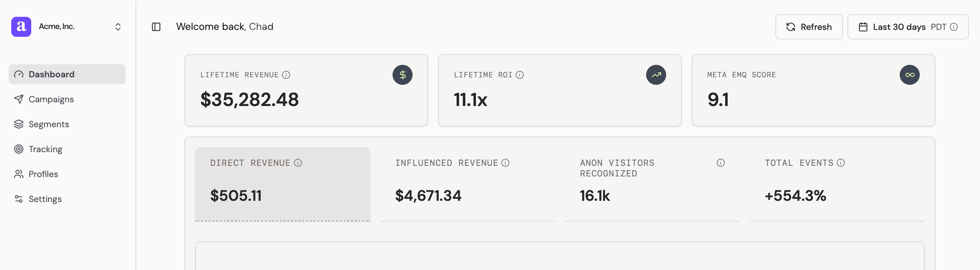Select the Direct Revenue metric tab
The height and width of the screenshot is (270, 980).
(x=282, y=184)
